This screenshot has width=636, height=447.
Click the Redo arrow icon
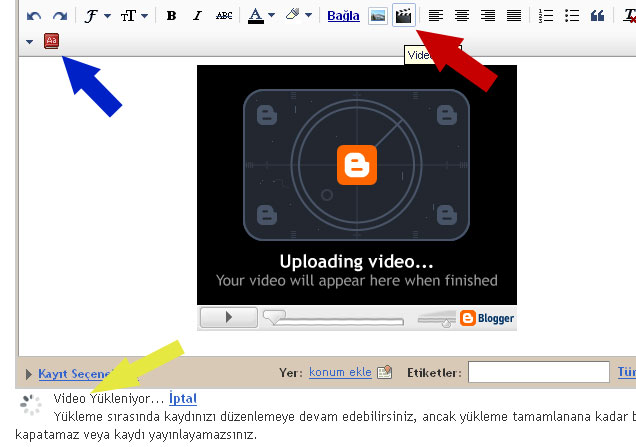pyautogui.click(x=60, y=16)
